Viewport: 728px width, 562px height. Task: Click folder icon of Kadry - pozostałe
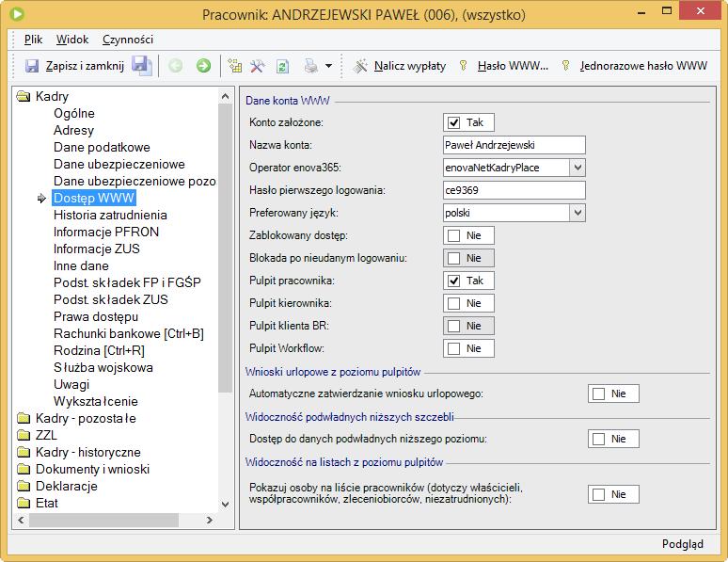coord(24,418)
